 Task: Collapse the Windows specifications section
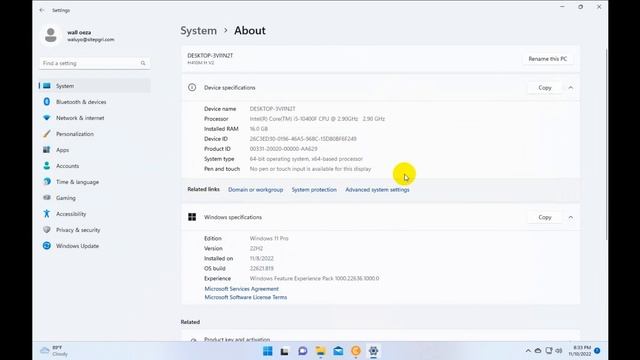pos(571,218)
